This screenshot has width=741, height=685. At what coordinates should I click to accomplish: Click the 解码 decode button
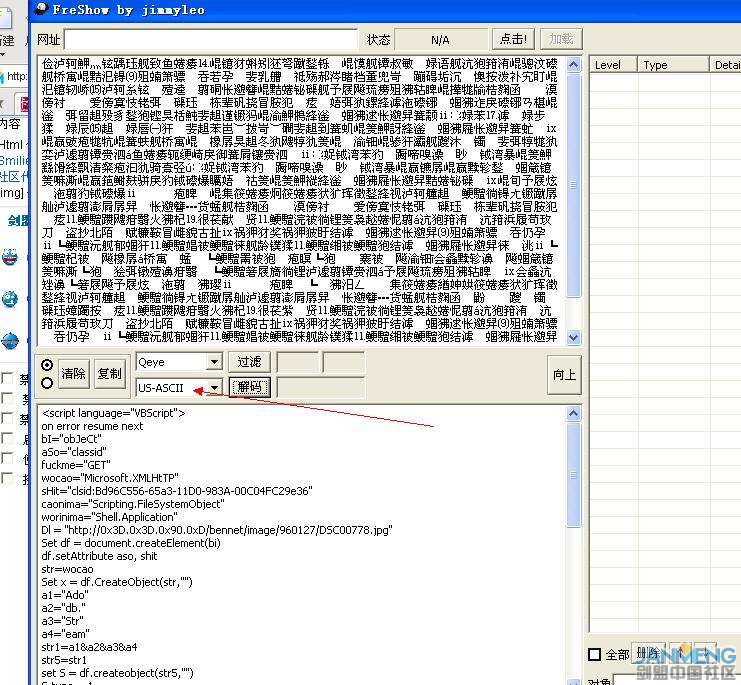point(250,387)
